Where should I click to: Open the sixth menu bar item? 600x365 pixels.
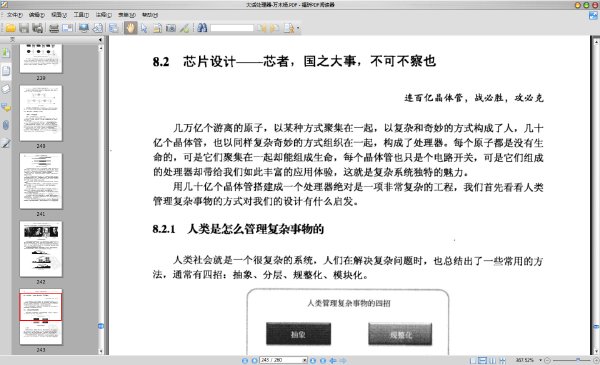coord(126,15)
